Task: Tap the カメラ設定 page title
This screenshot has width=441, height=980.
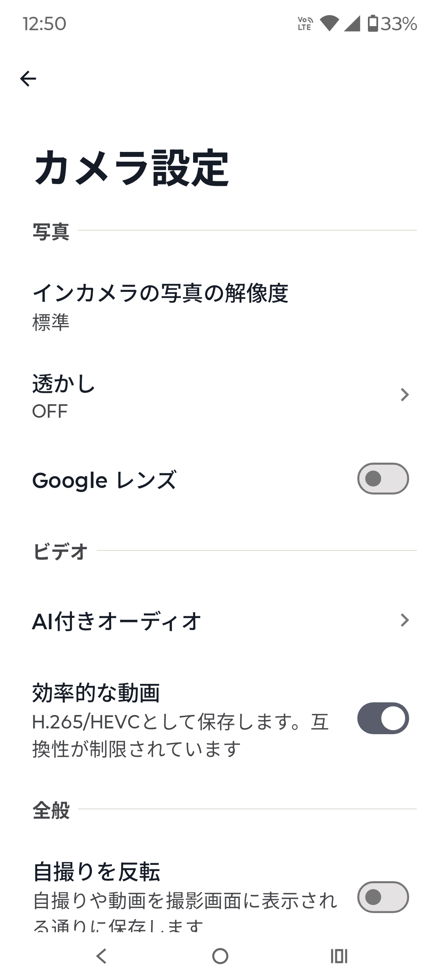Action: pos(131,168)
